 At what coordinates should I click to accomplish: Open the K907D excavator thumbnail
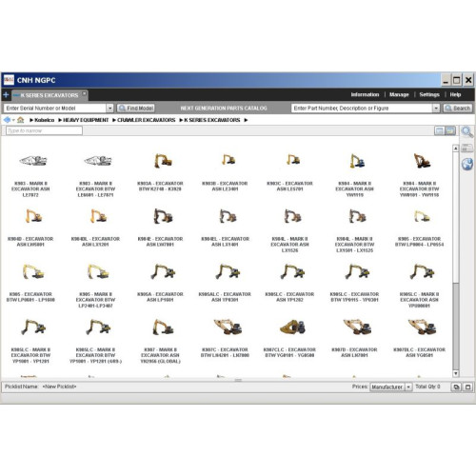click(357, 327)
